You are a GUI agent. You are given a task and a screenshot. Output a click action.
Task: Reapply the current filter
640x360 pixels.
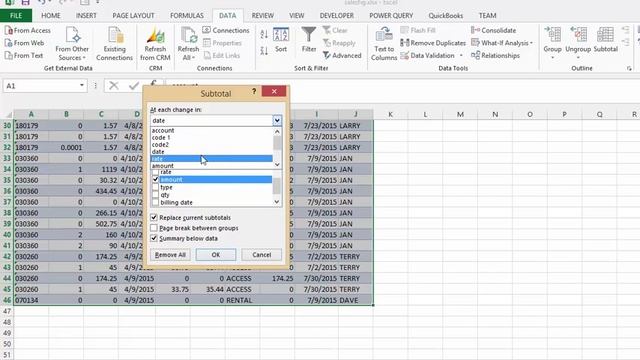(x=339, y=43)
